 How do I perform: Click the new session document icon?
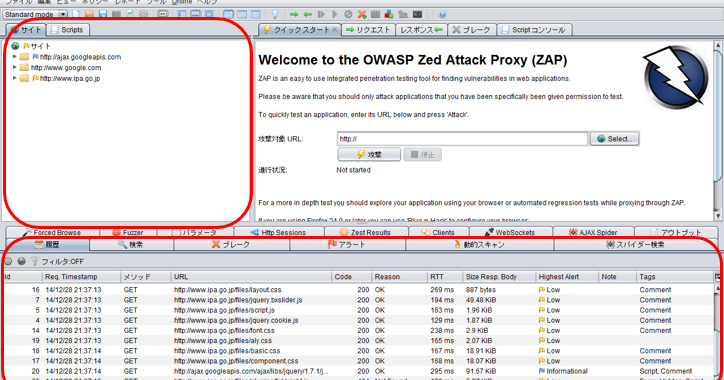pos(76,14)
